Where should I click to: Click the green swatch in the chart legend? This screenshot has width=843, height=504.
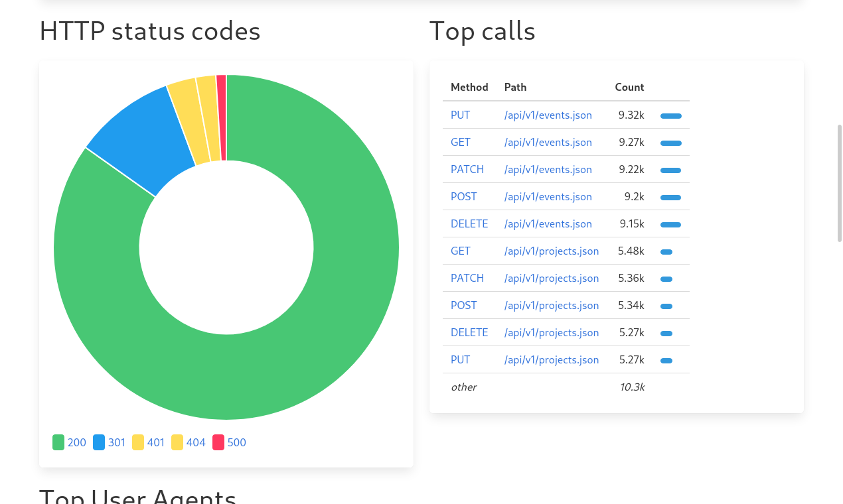(58, 442)
